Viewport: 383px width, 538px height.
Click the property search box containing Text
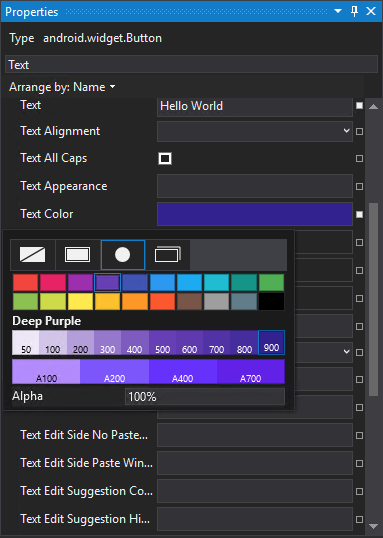pos(192,64)
